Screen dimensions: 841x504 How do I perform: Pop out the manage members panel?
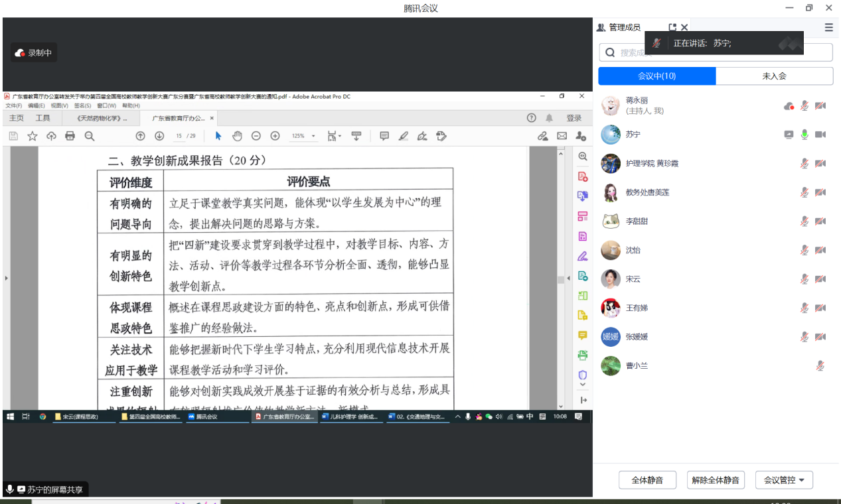(672, 27)
